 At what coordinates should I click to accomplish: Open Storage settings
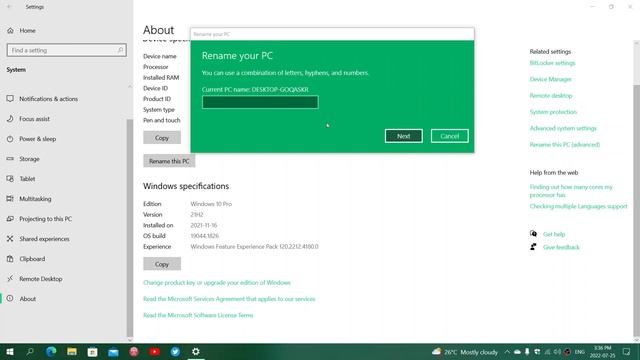[29, 159]
